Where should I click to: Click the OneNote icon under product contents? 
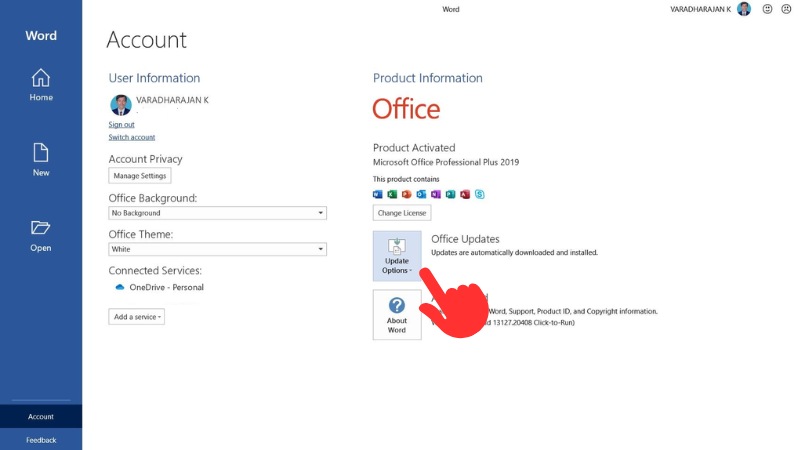tap(436, 194)
